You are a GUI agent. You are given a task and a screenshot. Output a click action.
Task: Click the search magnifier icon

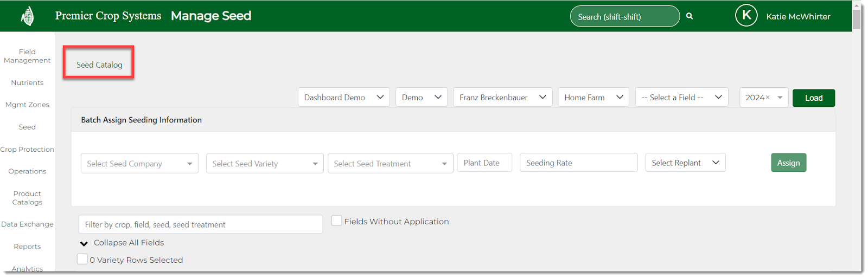click(x=690, y=16)
